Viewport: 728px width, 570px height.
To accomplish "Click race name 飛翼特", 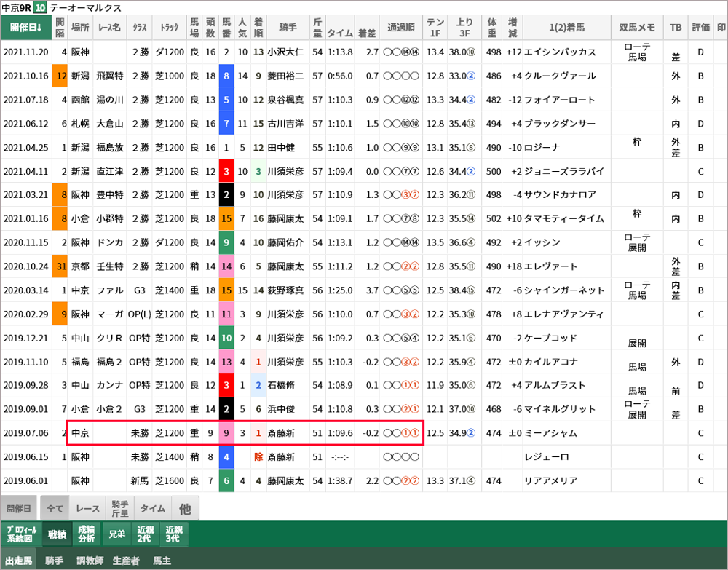I will click(110, 76).
